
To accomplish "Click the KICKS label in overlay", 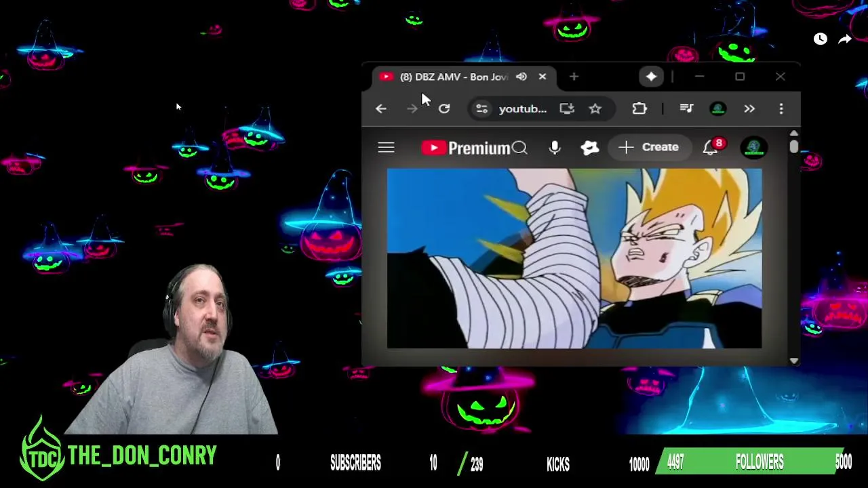I will [558, 464].
